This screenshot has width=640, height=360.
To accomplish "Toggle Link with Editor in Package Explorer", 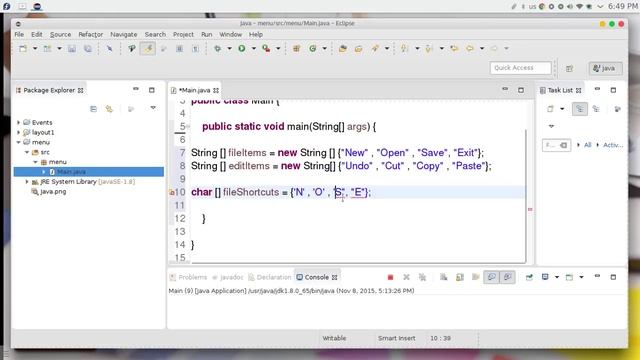I will point(109,109).
